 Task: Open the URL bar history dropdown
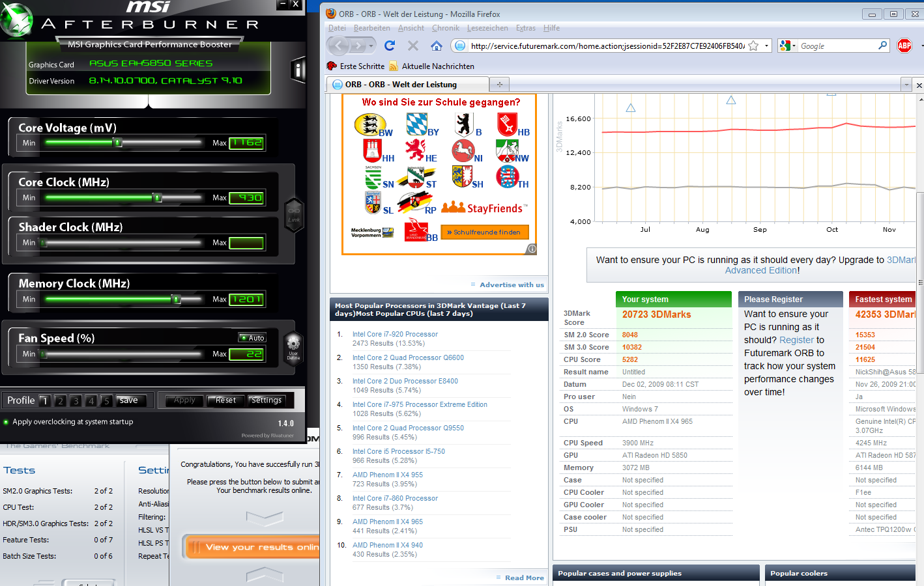[x=767, y=46]
